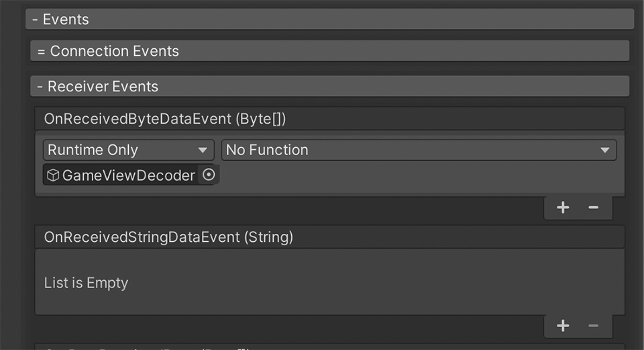Click the dash symbol on Receiver Events header

pos(41,87)
